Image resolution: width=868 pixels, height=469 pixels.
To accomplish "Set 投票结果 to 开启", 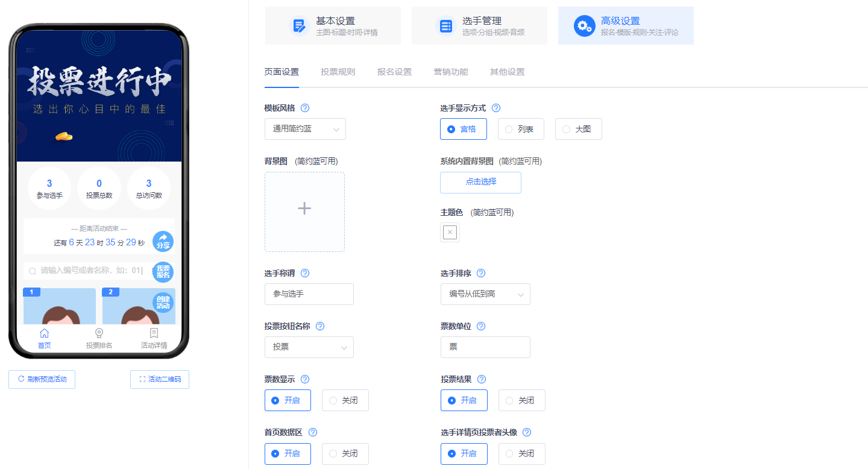I will 464,400.
